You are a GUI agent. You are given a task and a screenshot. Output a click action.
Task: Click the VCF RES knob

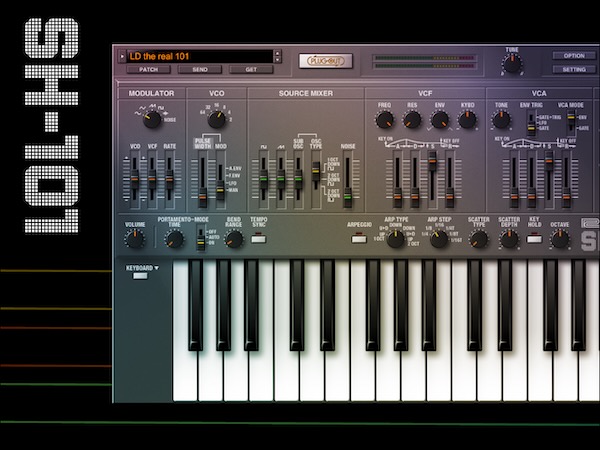coord(412,120)
